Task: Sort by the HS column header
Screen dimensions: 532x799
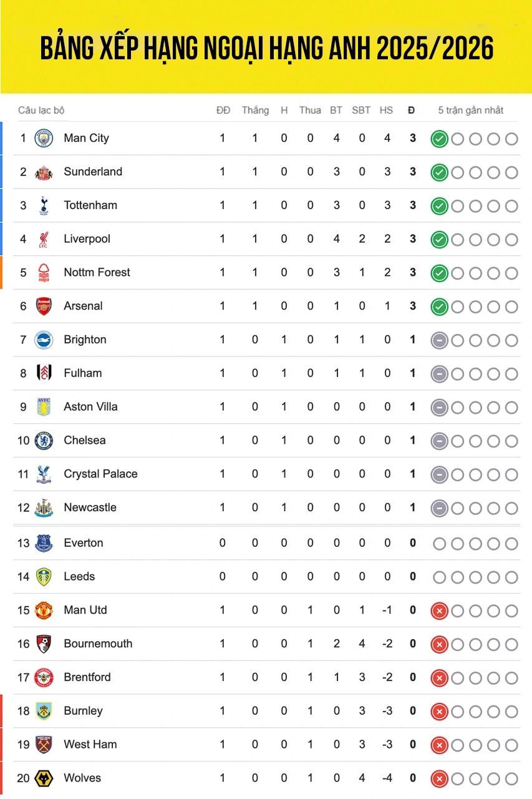Action: click(x=386, y=110)
